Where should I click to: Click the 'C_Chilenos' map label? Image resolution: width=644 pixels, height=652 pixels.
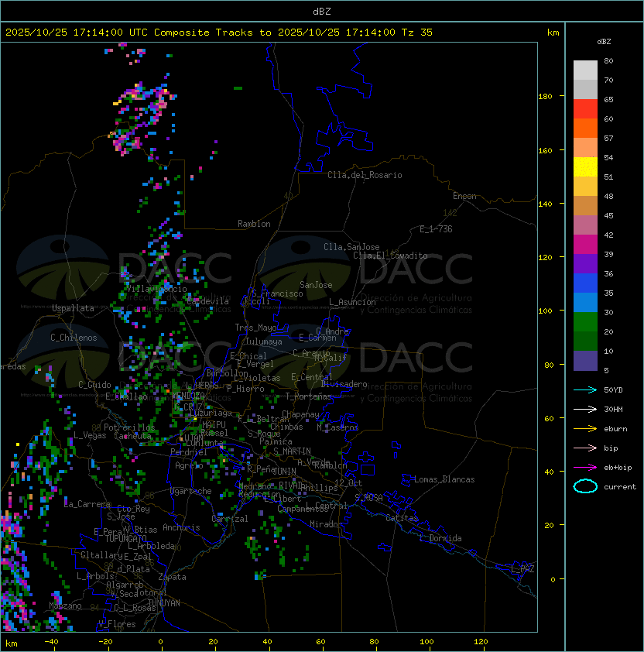[74, 338]
